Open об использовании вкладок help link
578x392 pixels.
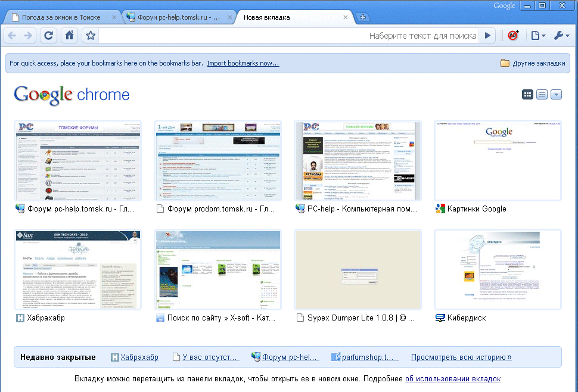pyautogui.click(x=453, y=379)
